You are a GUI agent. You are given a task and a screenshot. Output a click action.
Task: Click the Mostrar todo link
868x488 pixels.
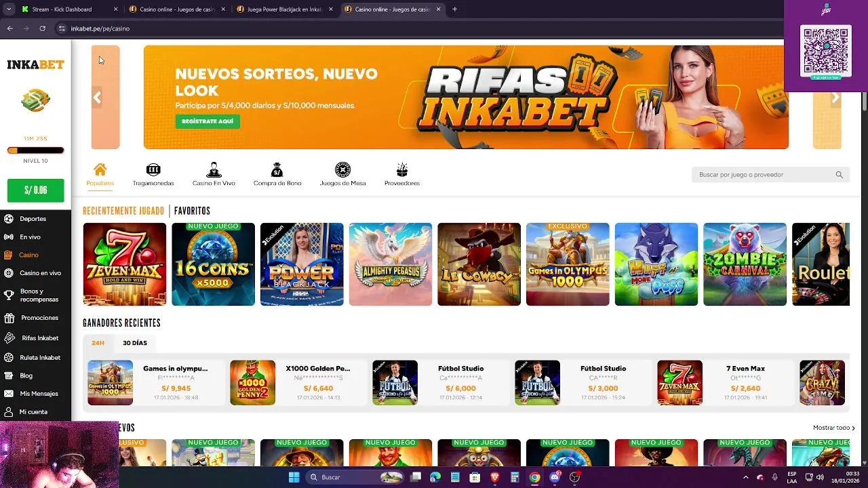pos(834,428)
